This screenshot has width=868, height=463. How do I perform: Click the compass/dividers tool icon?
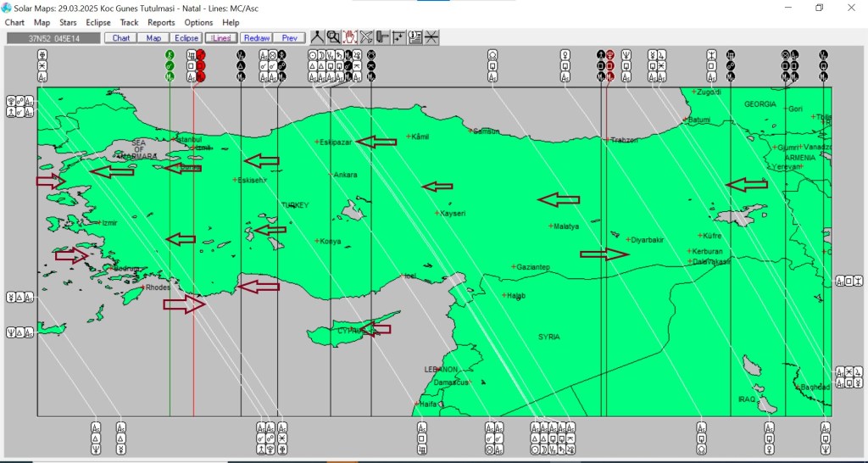(317, 37)
